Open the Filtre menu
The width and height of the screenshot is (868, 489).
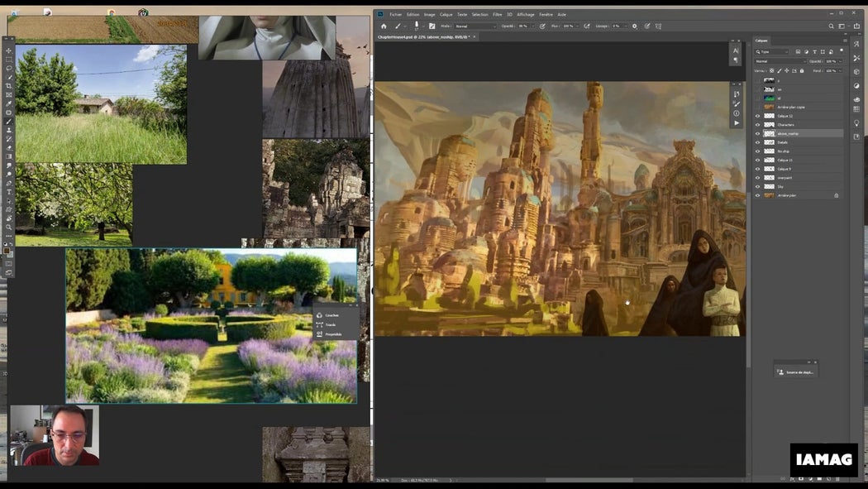498,14
